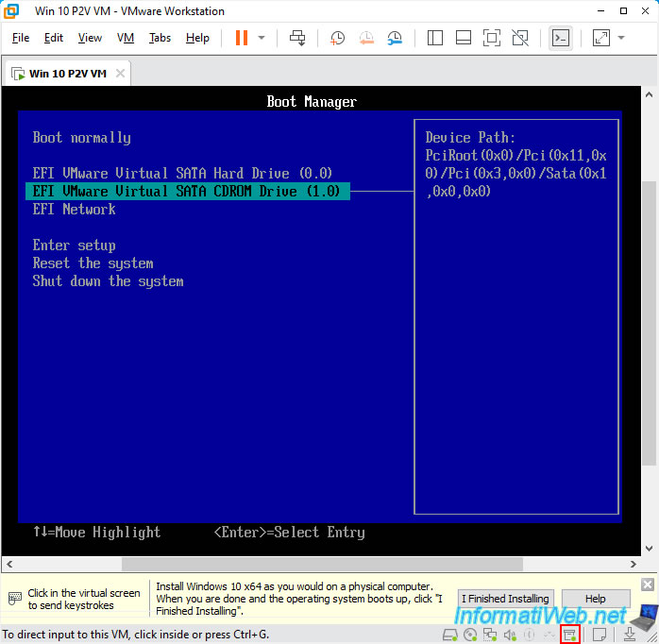This screenshot has width=659, height=644.
Task: Show or hide the library sidebar
Action: pyautogui.click(x=435, y=38)
